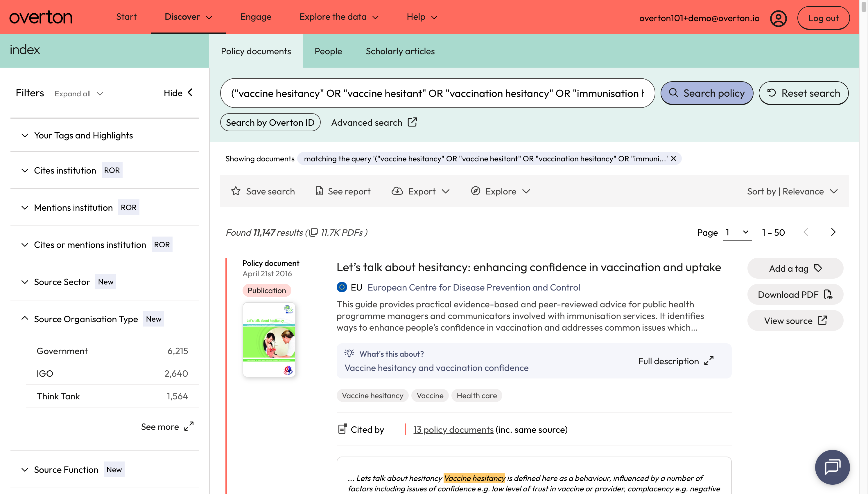
Task: Click Expand all filters
Action: point(79,93)
